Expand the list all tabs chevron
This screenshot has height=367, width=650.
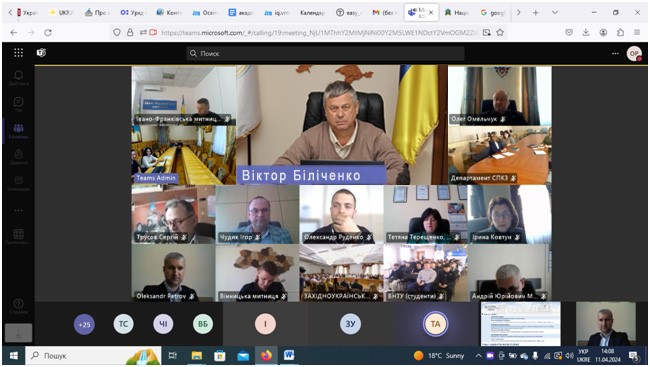click(x=555, y=12)
